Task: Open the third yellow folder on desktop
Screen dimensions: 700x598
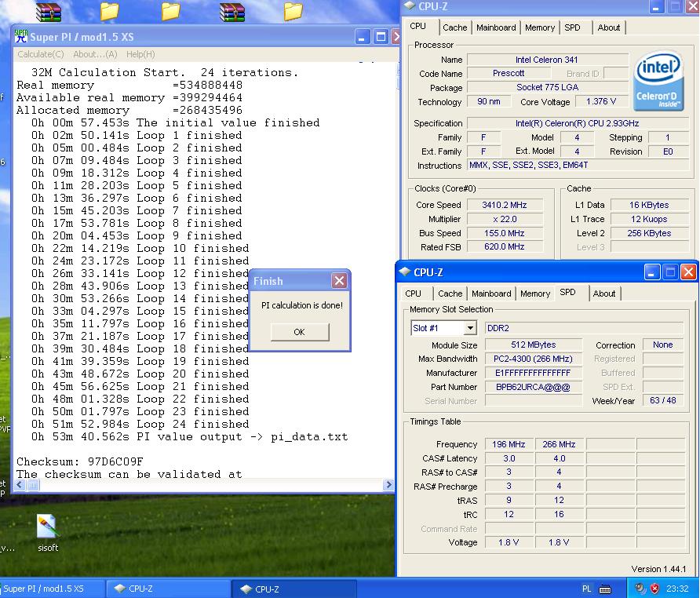Action: coord(293,11)
